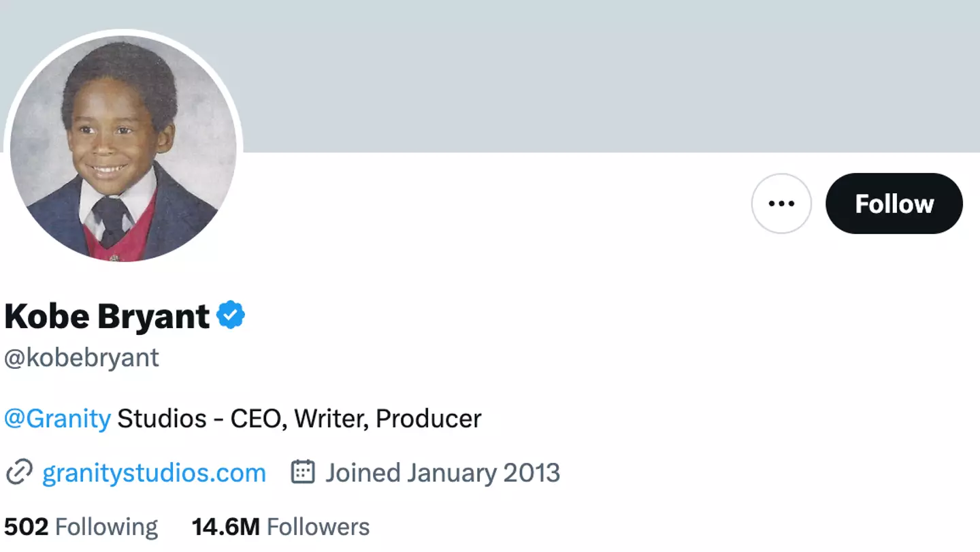The image size is (980, 552).
Task: Click the @kobebryant handle text
Action: (82, 357)
